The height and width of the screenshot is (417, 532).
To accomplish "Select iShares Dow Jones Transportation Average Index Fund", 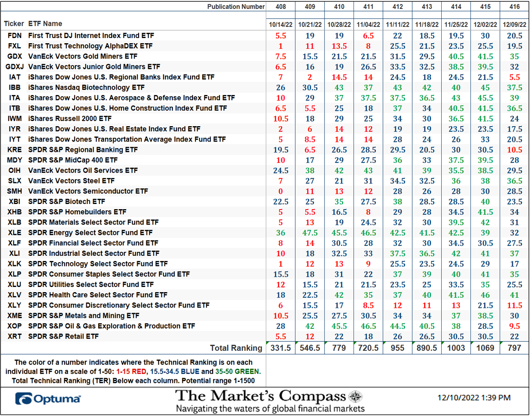I will click(x=127, y=139).
